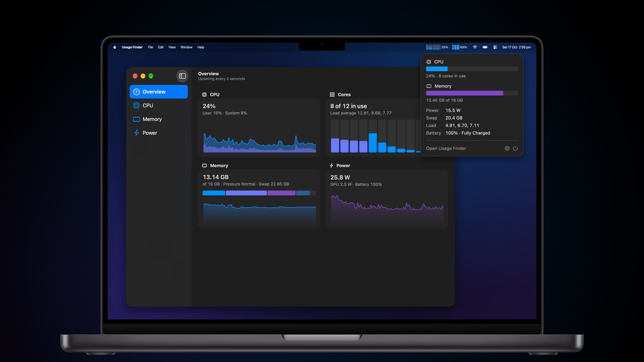644x362 pixels.
Task: Open the Memory section in sidebar
Action: (159, 119)
